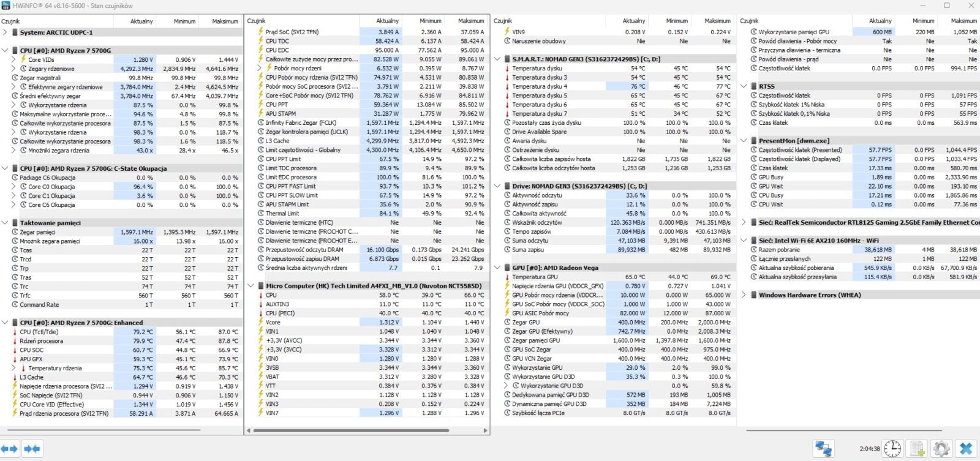The image size is (980, 461).
Task: Click the shrink layout arrows button
Action: pyautogui.click(x=32, y=449)
